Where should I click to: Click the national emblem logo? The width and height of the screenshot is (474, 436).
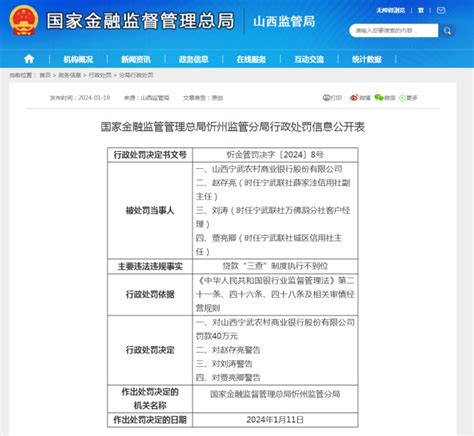24,21
